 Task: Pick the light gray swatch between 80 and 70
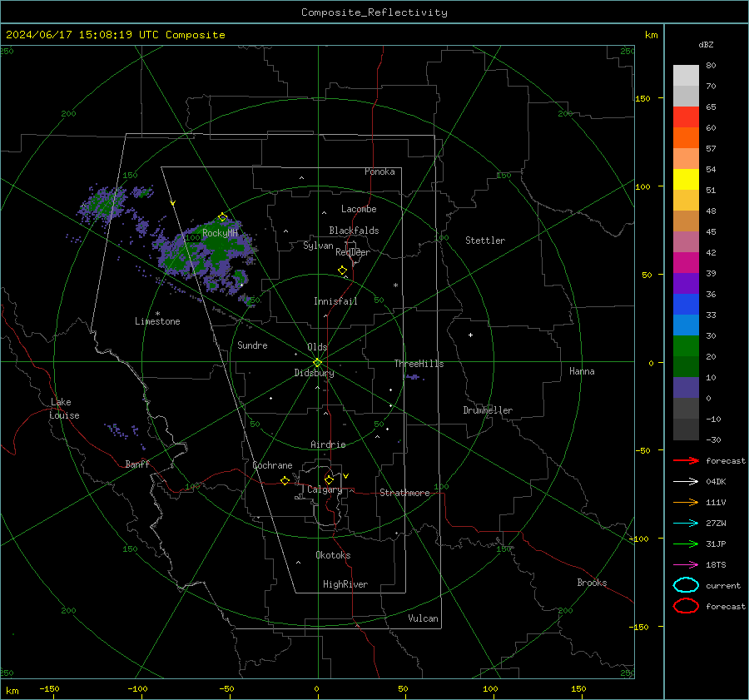point(686,76)
